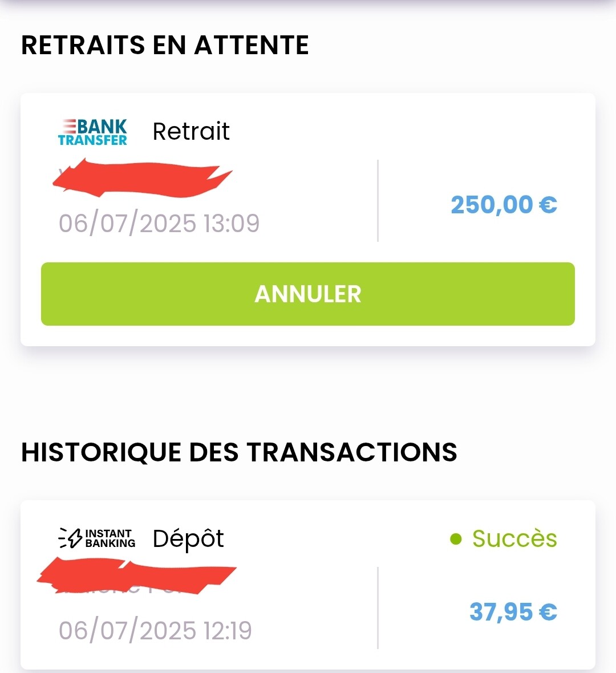Click the red stripes in Bank Transfer logo
The image size is (616, 673).
pyautogui.click(x=68, y=127)
